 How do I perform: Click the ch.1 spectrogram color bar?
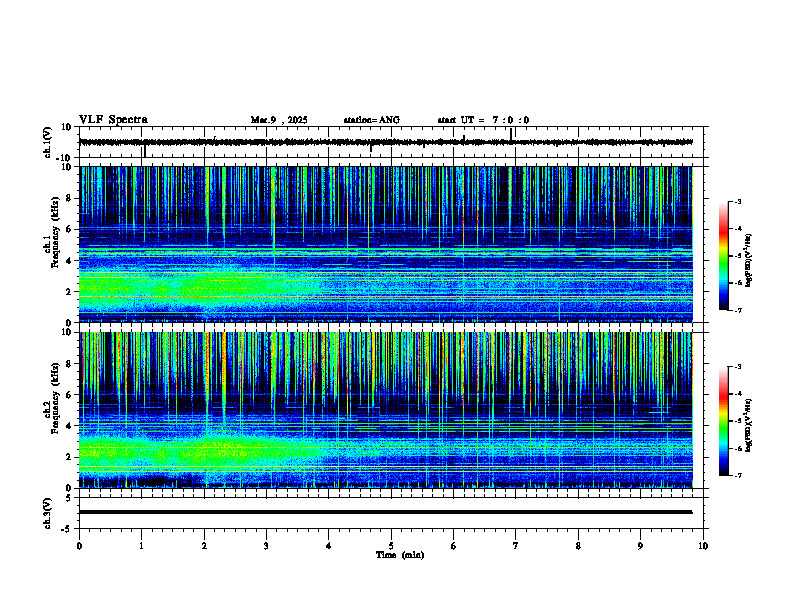[723, 256]
